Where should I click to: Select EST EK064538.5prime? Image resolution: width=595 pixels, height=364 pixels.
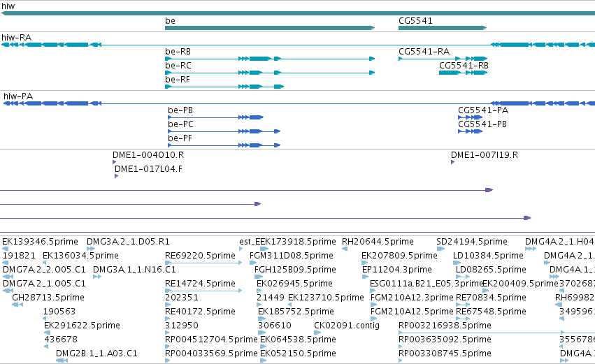[x=298, y=340]
